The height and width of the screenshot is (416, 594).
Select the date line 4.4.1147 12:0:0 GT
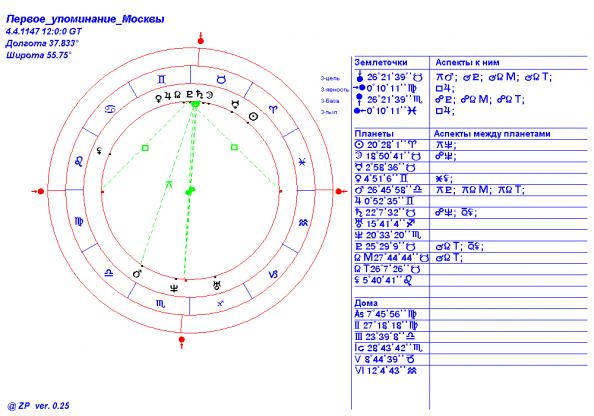click(44, 31)
